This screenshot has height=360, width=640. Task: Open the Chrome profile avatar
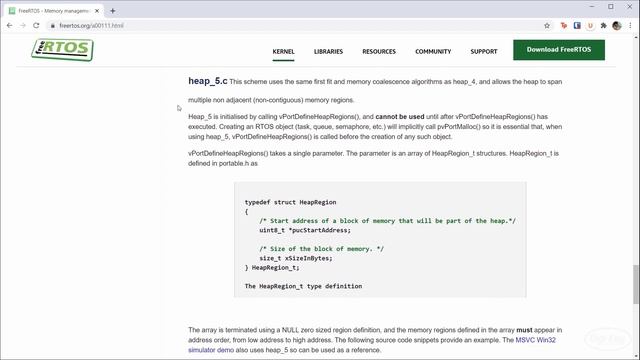point(617,25)
